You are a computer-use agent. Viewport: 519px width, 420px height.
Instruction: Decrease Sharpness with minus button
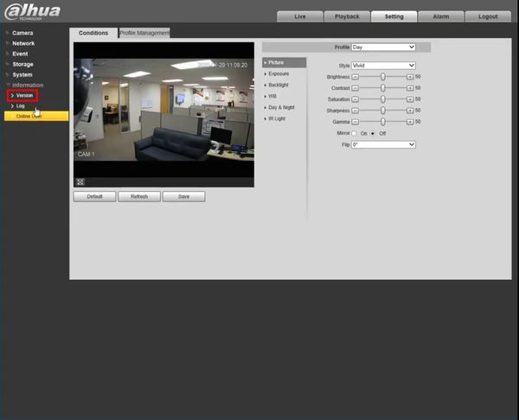pyautogui.click(x=356, y=111)
